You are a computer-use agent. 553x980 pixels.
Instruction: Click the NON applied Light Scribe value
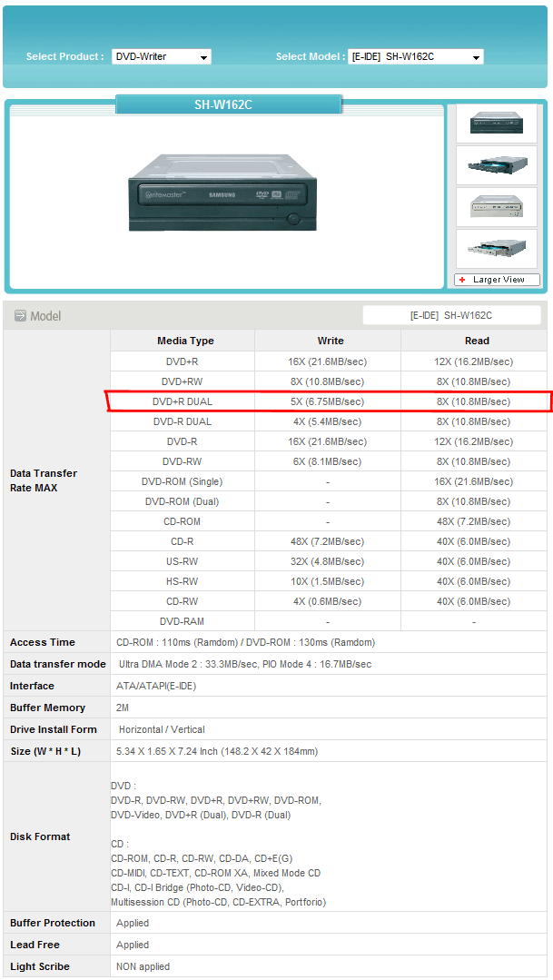(x=143, y=967)
